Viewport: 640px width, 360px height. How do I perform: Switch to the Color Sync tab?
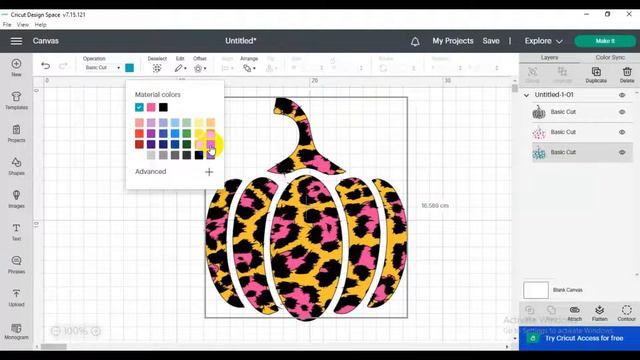pos(610,58)
